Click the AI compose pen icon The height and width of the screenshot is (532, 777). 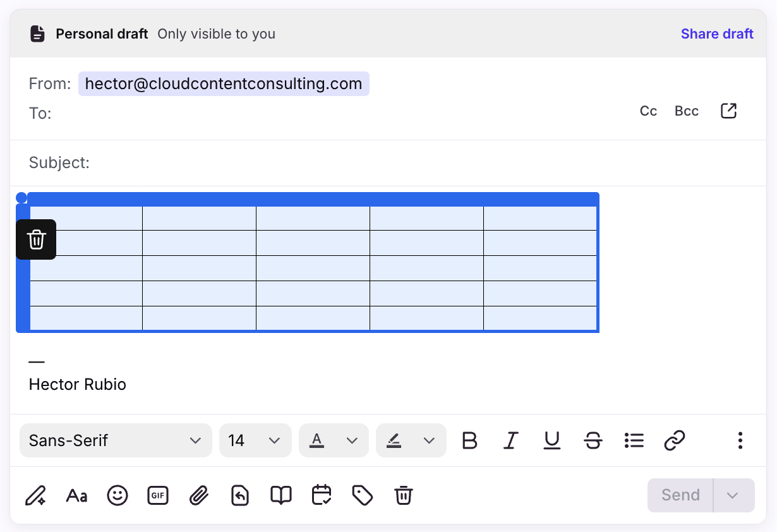click(x=35, y=495)
